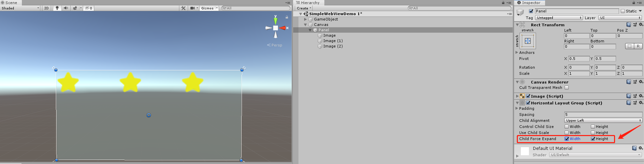This screenshot has height=164, width=644.
Task: Click the stretch anchor presets box
Action: 528,41
